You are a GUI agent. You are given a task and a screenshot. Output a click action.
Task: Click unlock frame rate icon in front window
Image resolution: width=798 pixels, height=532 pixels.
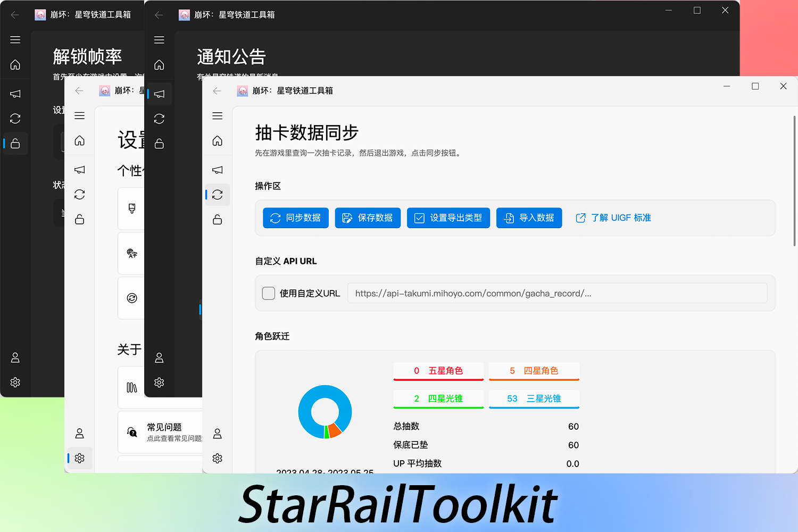[217, 220]
